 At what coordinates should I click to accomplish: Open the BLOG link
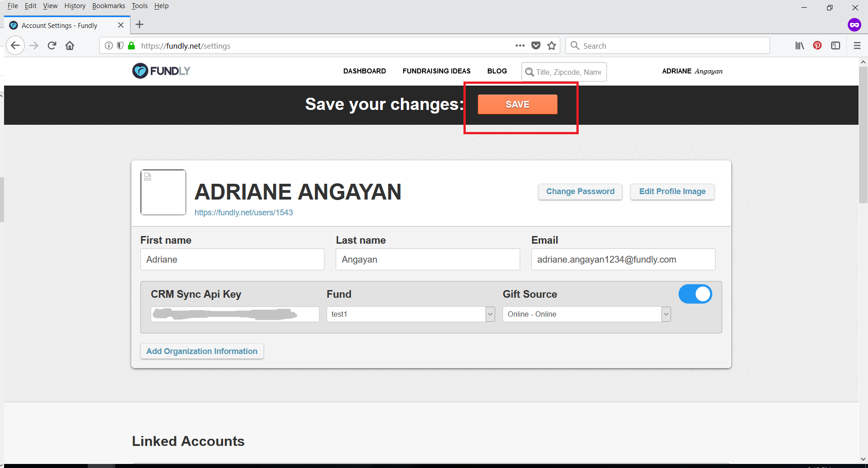(x=497, y=71)
